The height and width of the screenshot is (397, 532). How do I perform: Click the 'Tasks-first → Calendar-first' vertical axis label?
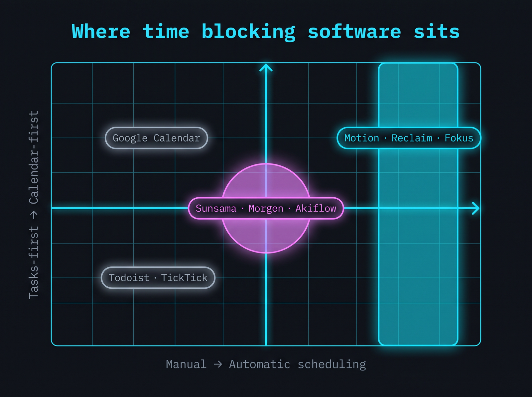pos(34,205)
